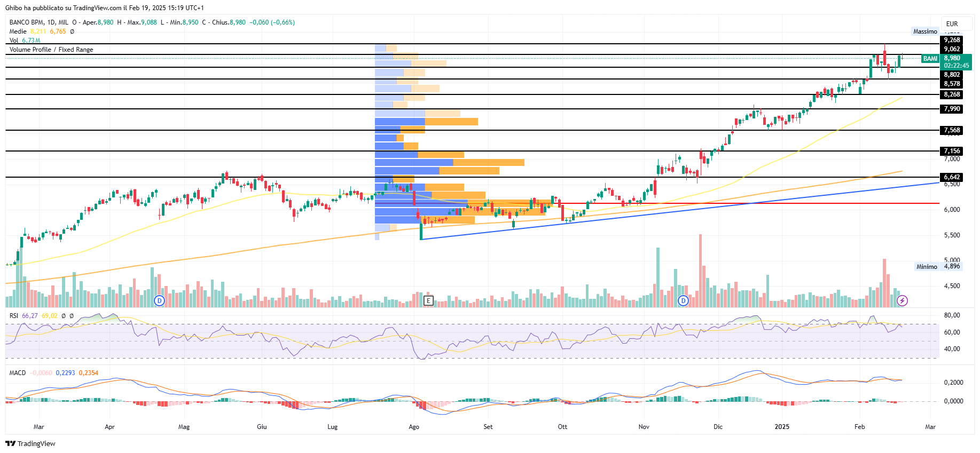Click the Volume Profile / Fixed Range legend

[51, 50]
